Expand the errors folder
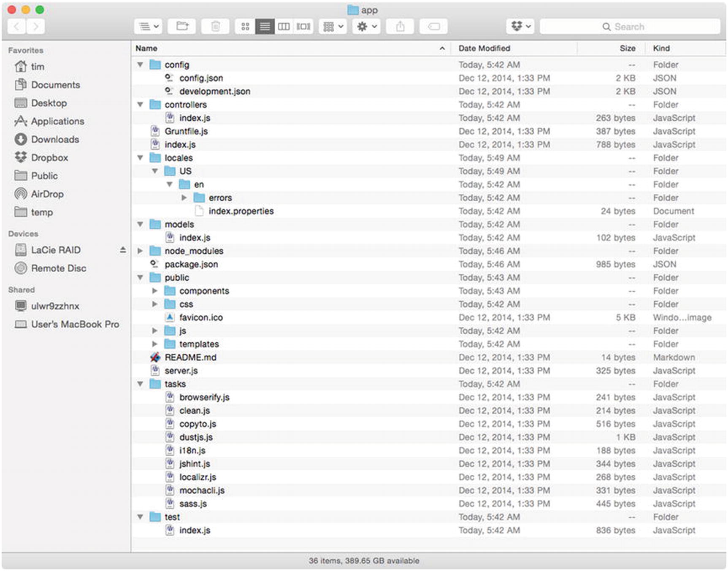Viewport: 728px width, 571px height. click(x=184, y=198)
